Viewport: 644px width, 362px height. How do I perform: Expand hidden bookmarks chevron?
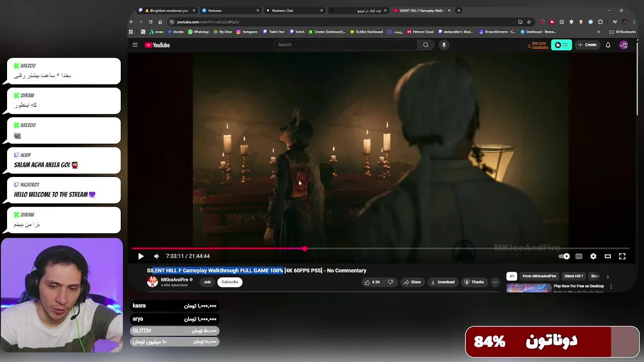[598, 32]
